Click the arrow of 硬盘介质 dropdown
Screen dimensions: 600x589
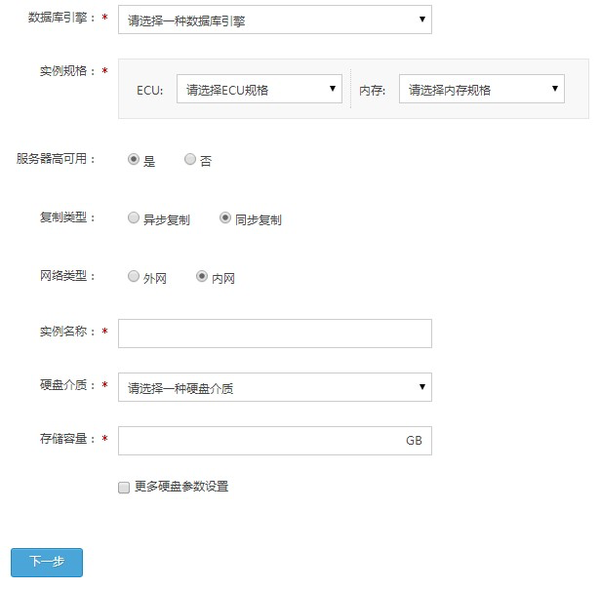click(x=422, y=387)
